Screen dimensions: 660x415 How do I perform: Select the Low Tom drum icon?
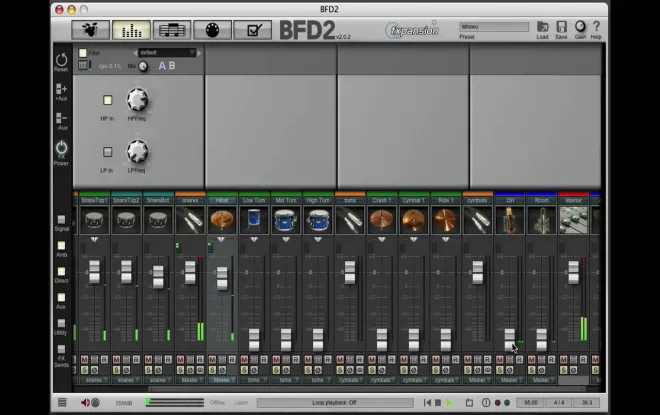pos(254,220)
